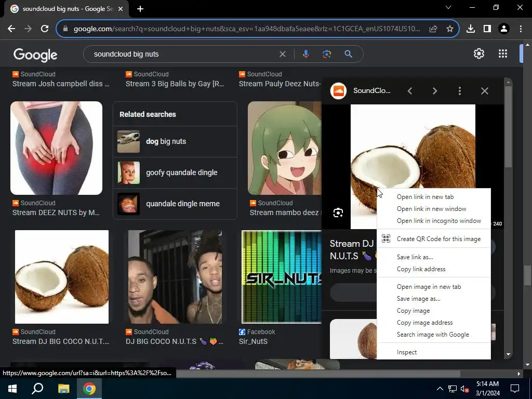The height and width of the screenshot is (399, 532).
Task: Show next image in the preview panel
Action: tap(435, 91)
